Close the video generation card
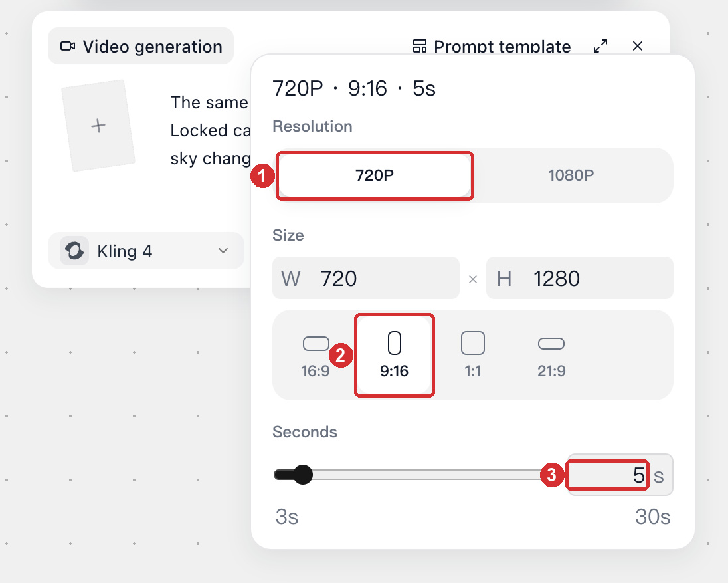 pyautogui.click(x=638, y=46)
